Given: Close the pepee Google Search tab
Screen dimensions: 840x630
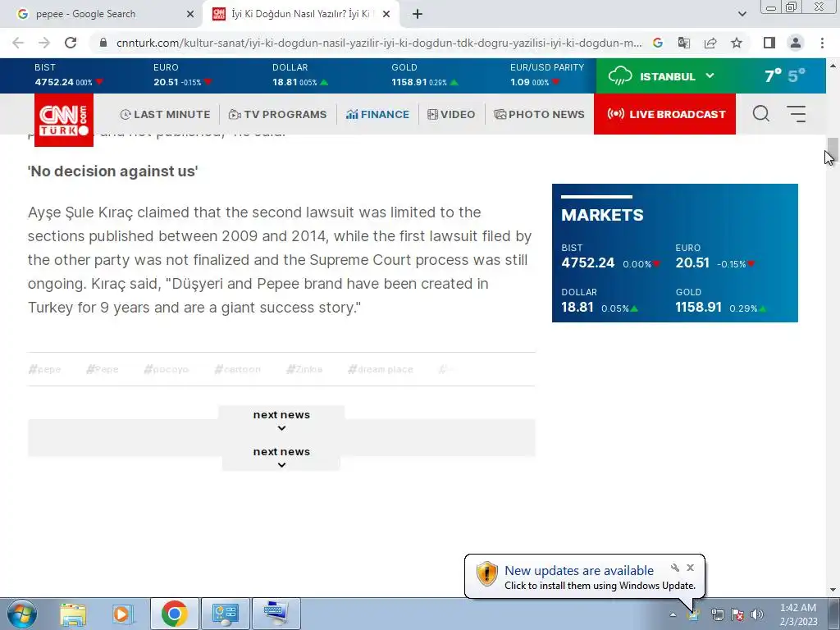Looking at the screenshot, I should tap(190, 15).
